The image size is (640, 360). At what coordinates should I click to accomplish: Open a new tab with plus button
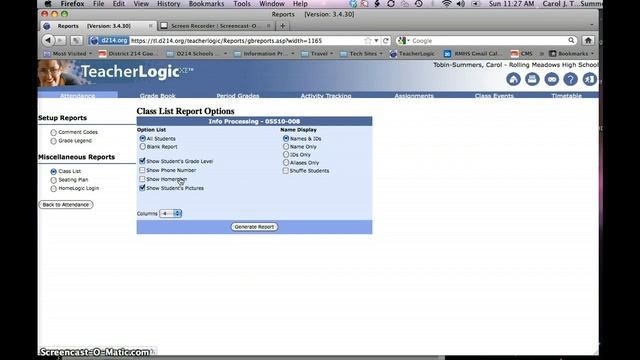pos(282,26)
